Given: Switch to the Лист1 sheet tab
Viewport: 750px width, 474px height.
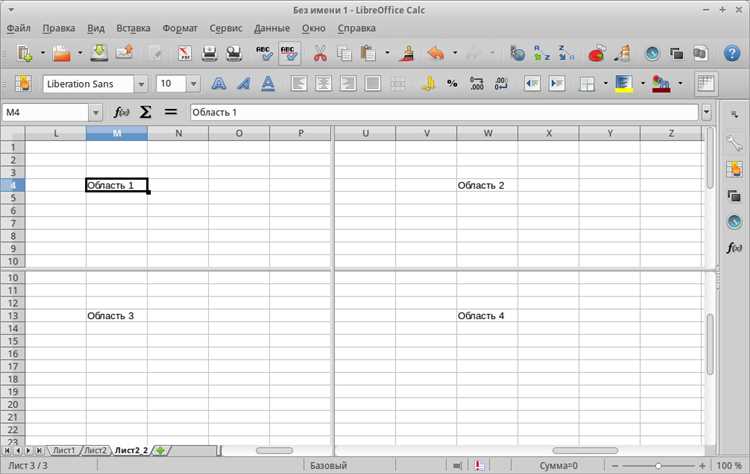Looking at the screenshot, I should pyautogui.click(x=64, y=451).
